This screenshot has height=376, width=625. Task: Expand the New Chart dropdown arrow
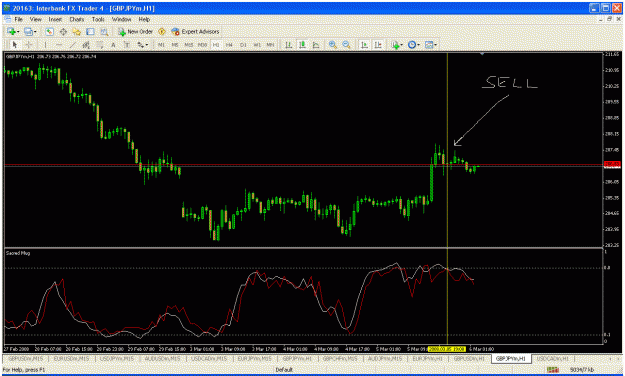18,31
